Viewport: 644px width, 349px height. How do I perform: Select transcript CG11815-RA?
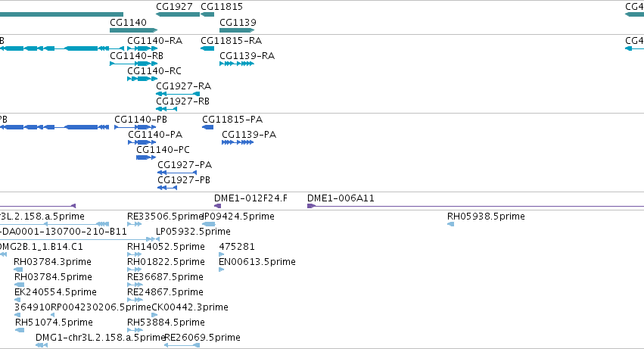(x=232, y=40)
